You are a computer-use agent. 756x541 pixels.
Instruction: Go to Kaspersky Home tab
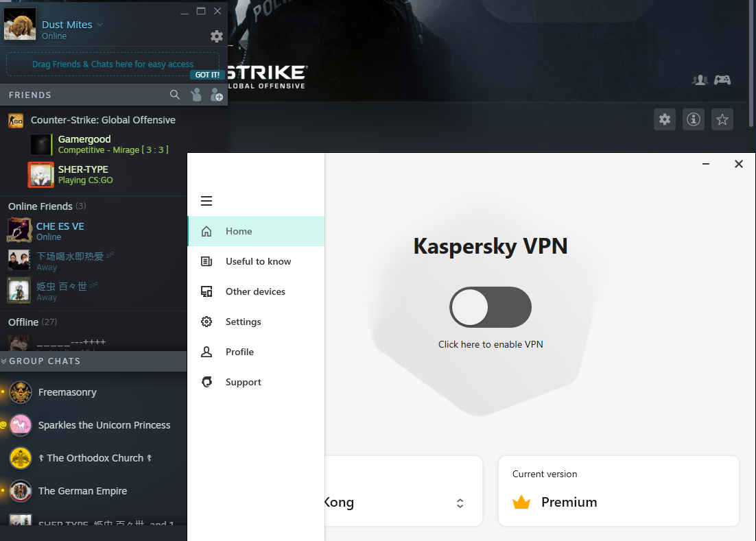(x=256, y=231)
